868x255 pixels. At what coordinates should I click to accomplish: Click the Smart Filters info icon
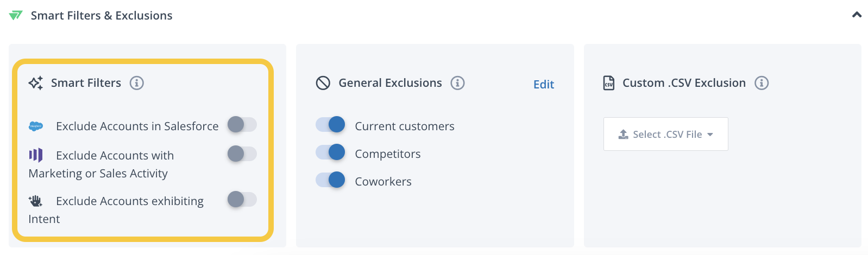[137, 83]
